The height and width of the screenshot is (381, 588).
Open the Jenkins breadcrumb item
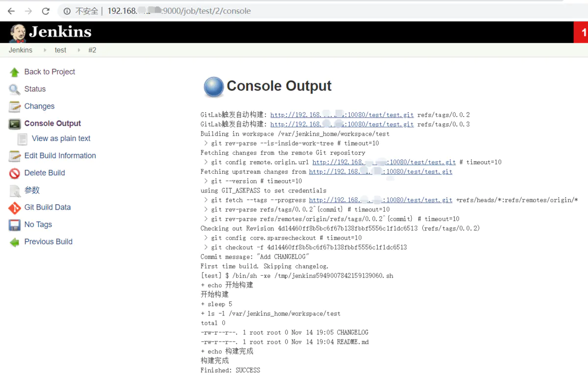click(21, 50)
